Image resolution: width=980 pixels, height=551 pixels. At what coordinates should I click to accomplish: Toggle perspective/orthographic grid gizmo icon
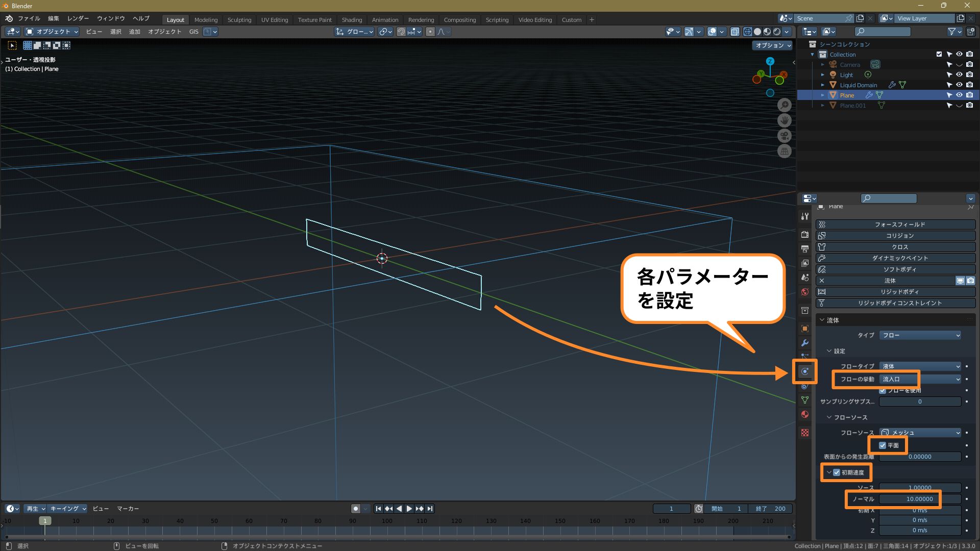(785, 151)
